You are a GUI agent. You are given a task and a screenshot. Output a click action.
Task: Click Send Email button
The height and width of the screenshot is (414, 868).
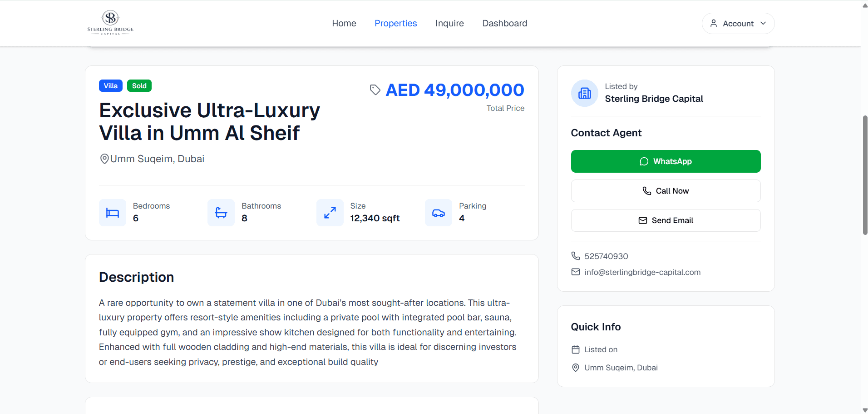click(665, 220)
